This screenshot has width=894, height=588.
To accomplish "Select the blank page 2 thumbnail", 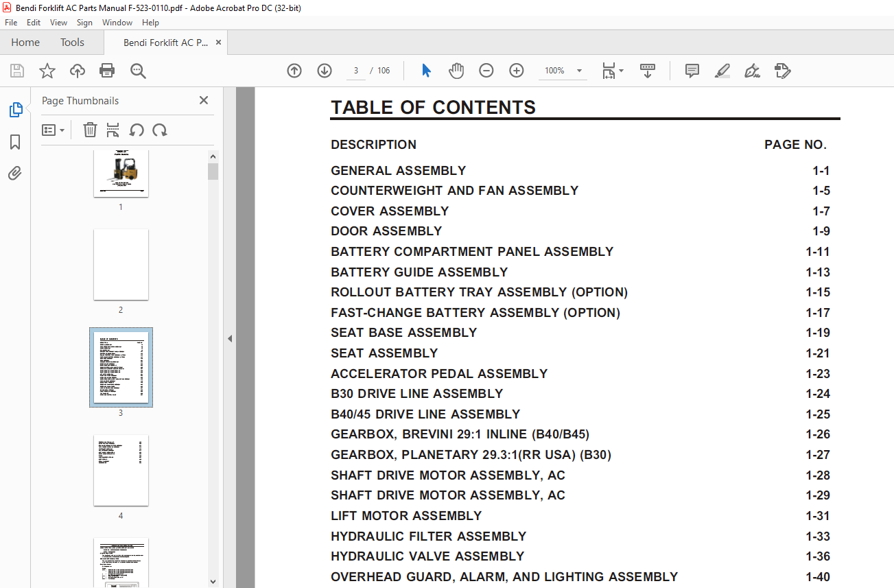I will pyautogui.click(x=121, y=265).
